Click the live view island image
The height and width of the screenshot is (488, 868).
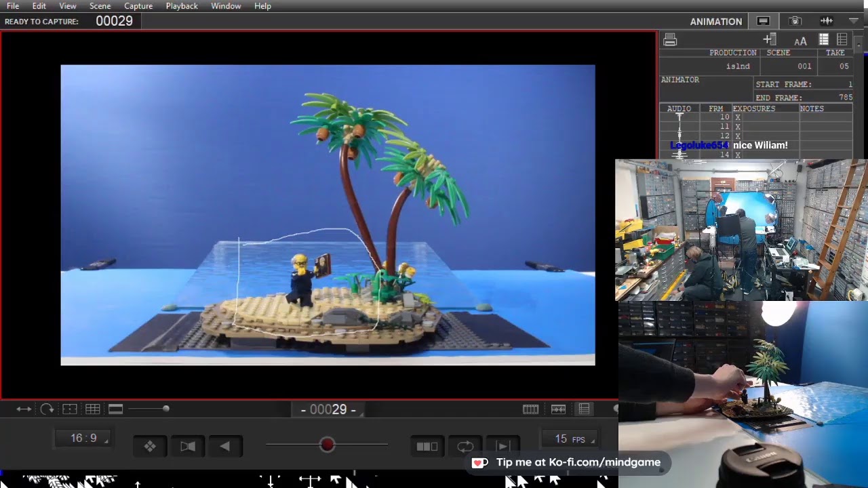(x=328, y=215)
